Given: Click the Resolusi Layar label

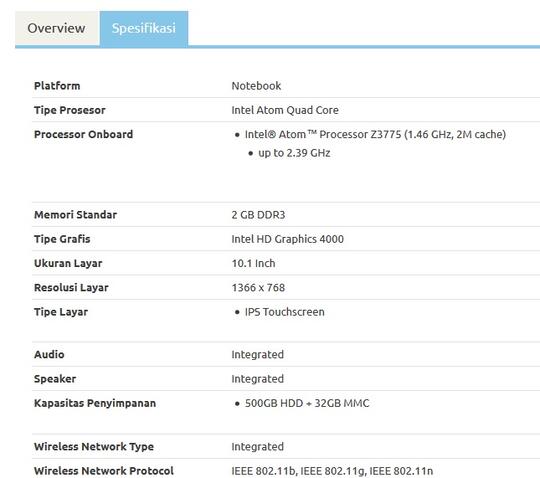Looking at the screenshot, I should pos(71,288).
